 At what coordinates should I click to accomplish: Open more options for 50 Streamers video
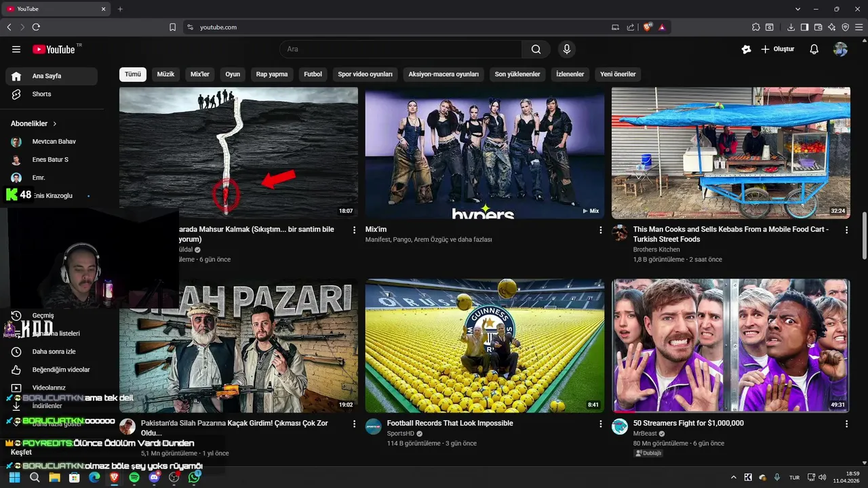coord(846,424)
